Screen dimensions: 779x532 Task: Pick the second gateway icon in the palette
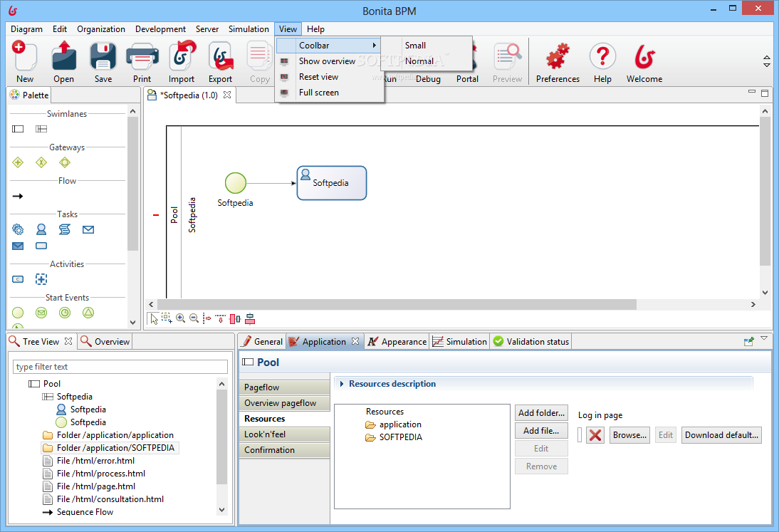click(41, 162)
